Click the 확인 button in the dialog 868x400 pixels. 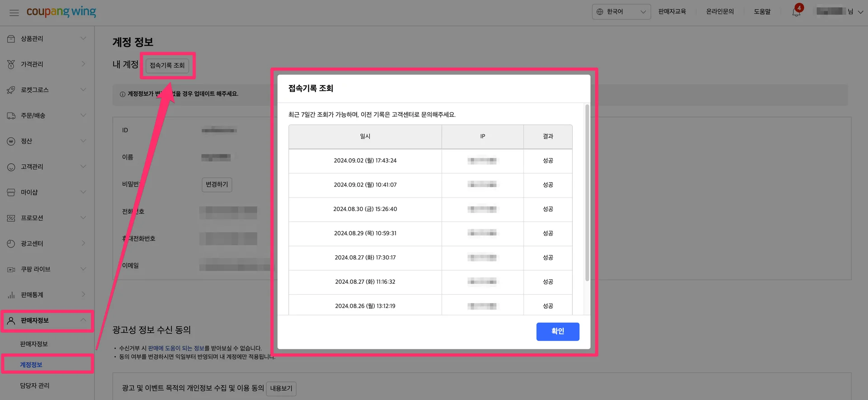(558, 332)
